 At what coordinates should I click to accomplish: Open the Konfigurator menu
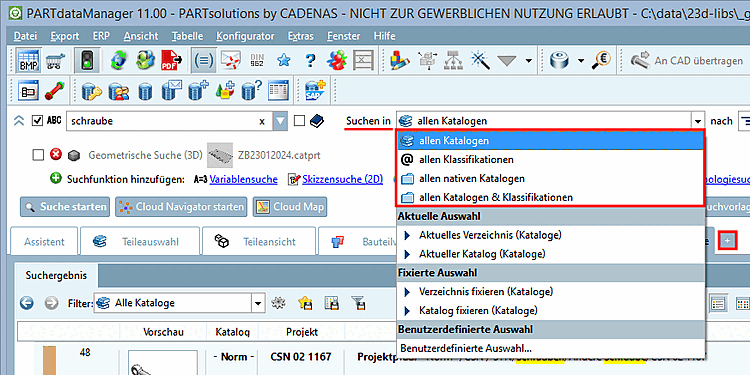(245, 36)
